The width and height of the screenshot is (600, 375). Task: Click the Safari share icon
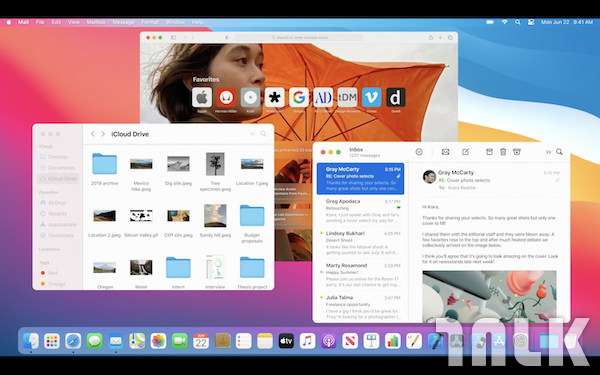coord(430,38)
